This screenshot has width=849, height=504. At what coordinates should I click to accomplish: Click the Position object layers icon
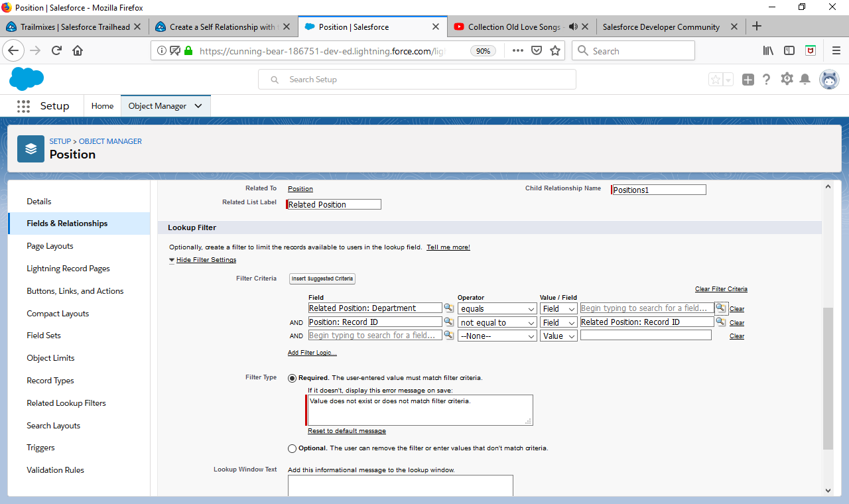31,149
